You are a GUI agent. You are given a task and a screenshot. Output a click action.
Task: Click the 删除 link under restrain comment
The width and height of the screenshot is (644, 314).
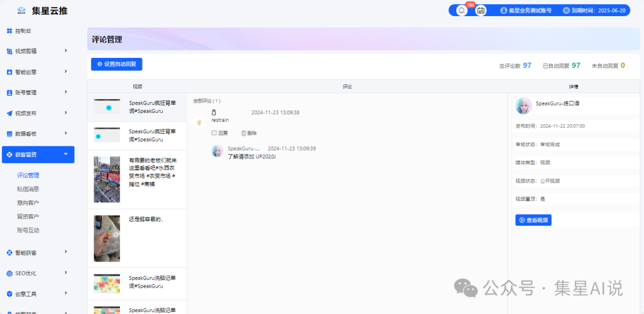coord(252,133)
